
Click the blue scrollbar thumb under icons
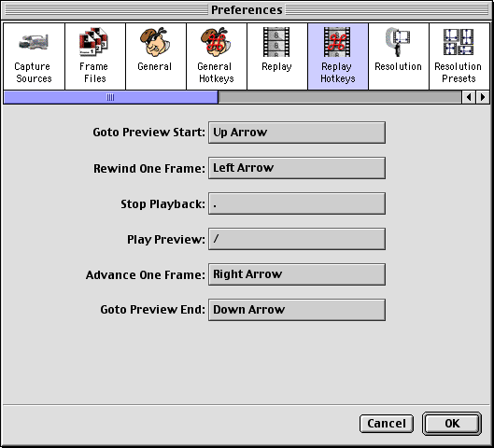[110, 97]
